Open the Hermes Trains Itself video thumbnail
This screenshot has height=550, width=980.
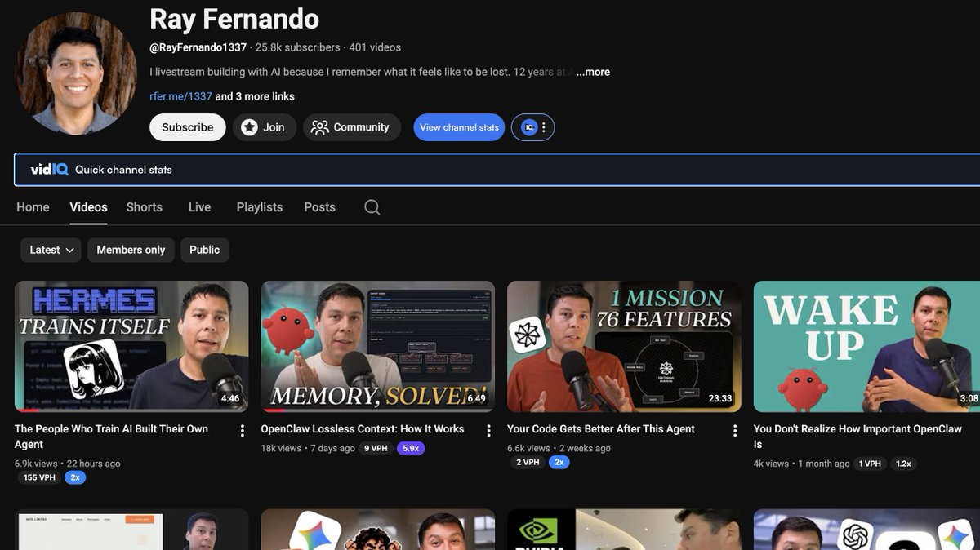tap(131, 347)
